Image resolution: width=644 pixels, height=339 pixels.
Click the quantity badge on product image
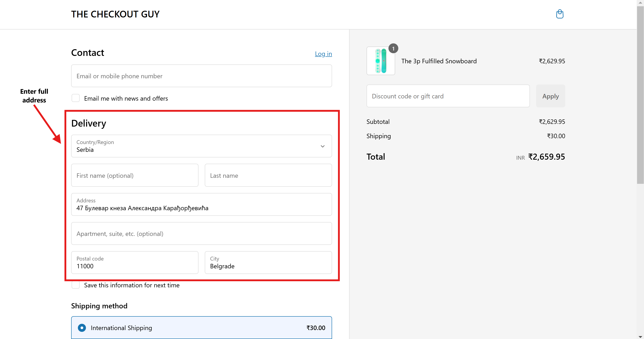[393, 49]
